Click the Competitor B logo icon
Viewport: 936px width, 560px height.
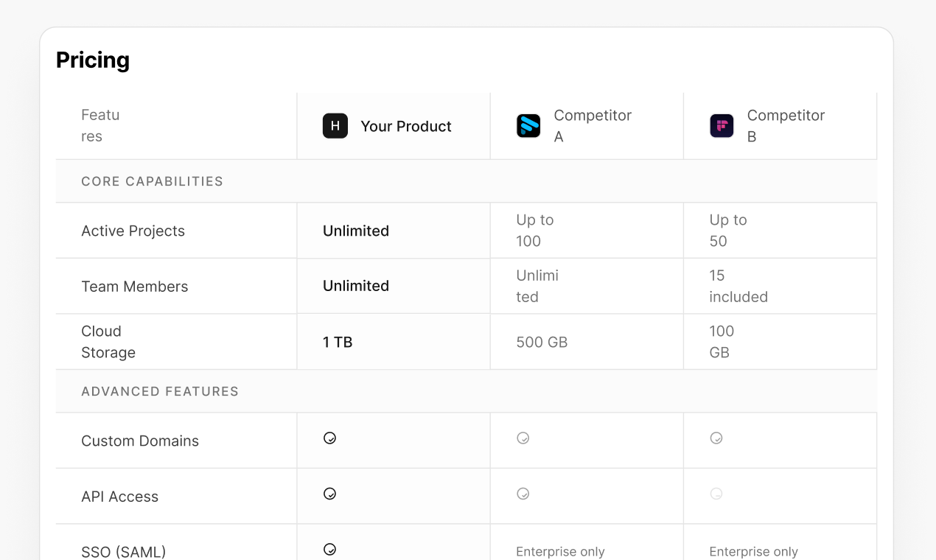click(722, 126)
